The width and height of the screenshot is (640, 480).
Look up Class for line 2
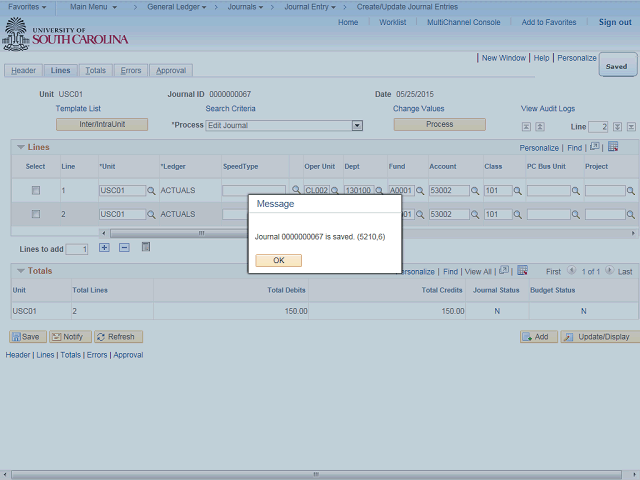click(x=518, y=214)
